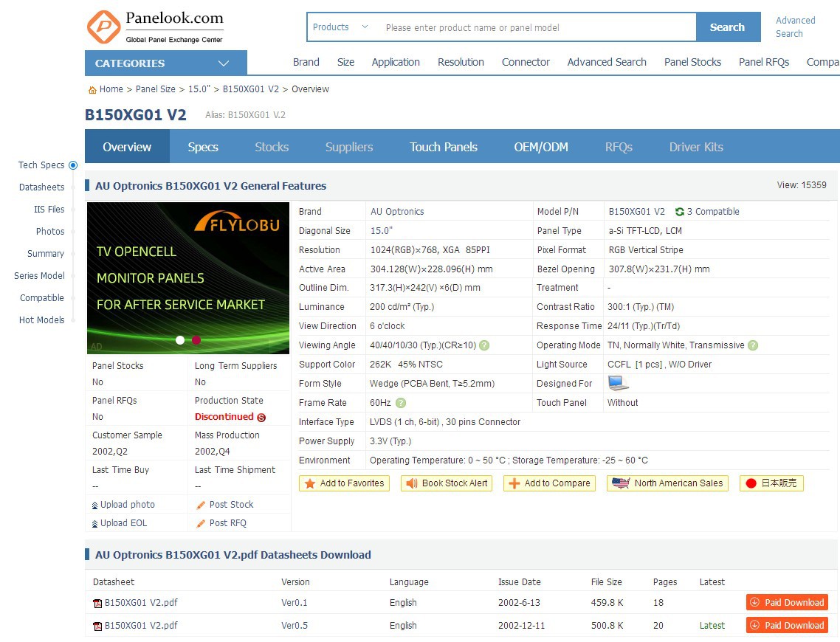Click the product name search input field

[536, 27]
